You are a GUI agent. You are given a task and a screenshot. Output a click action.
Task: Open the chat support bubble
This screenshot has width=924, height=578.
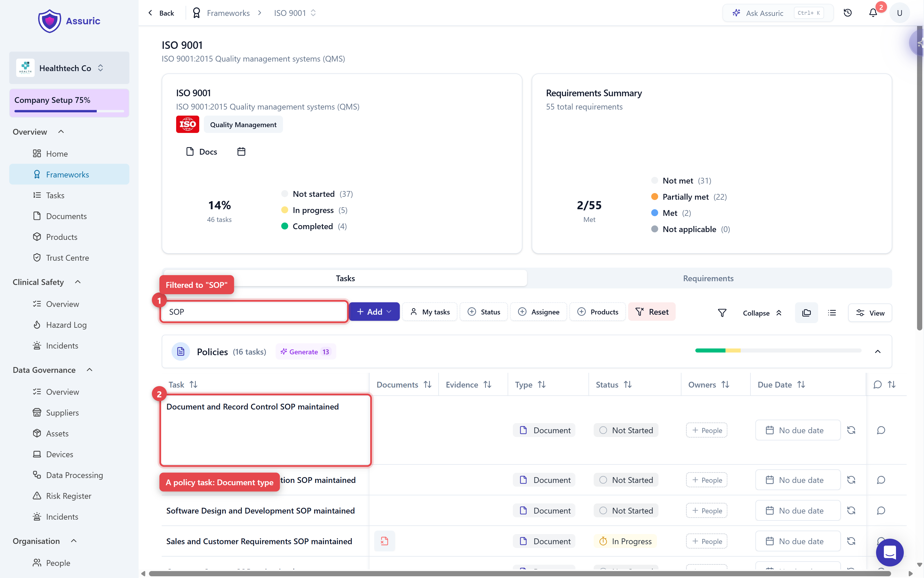[890, 552]
